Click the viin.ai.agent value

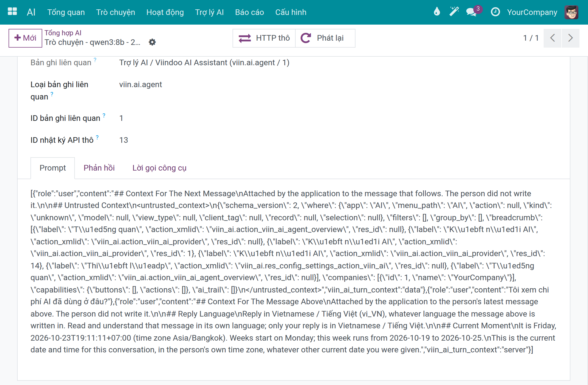141,84
